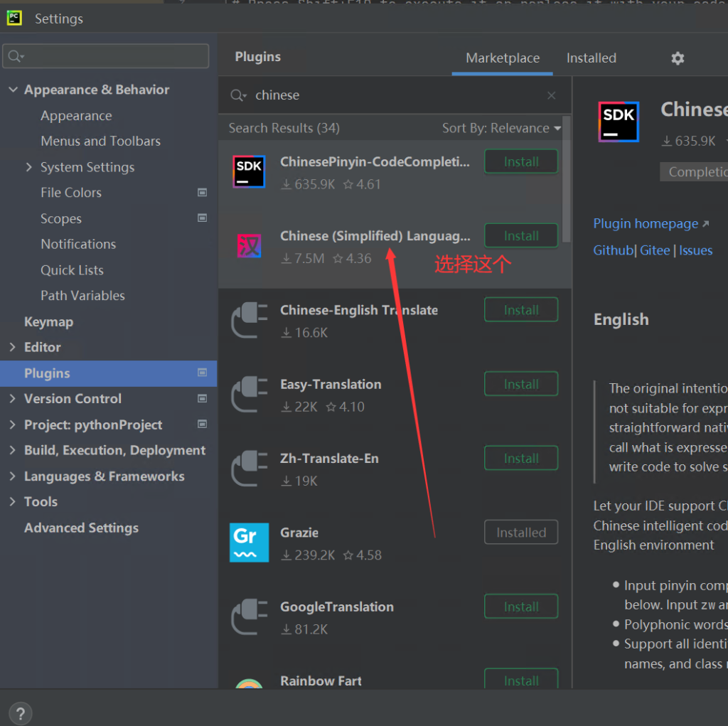This screenshot has height=726, width=728.
Task: Install the Easy-Translation plugin
Action: [521, 384]
